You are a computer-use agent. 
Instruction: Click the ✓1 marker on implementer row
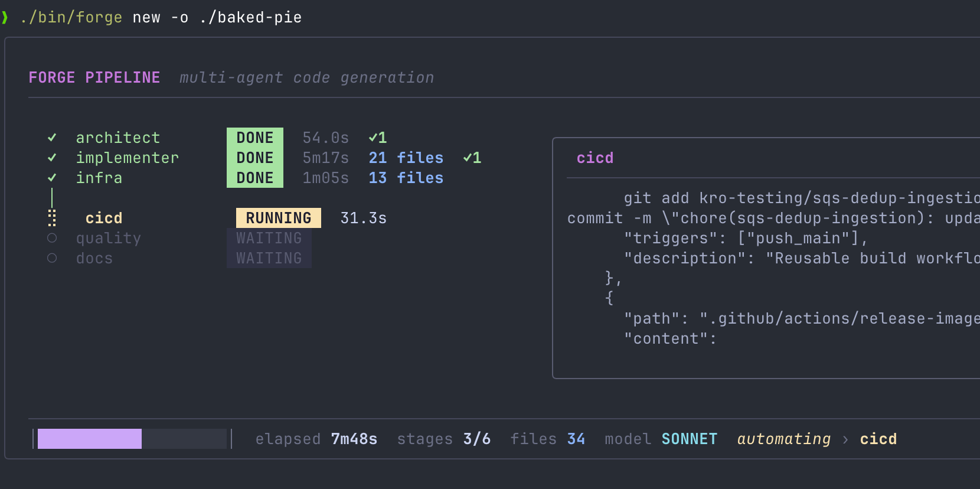click(x=472, y=158)
